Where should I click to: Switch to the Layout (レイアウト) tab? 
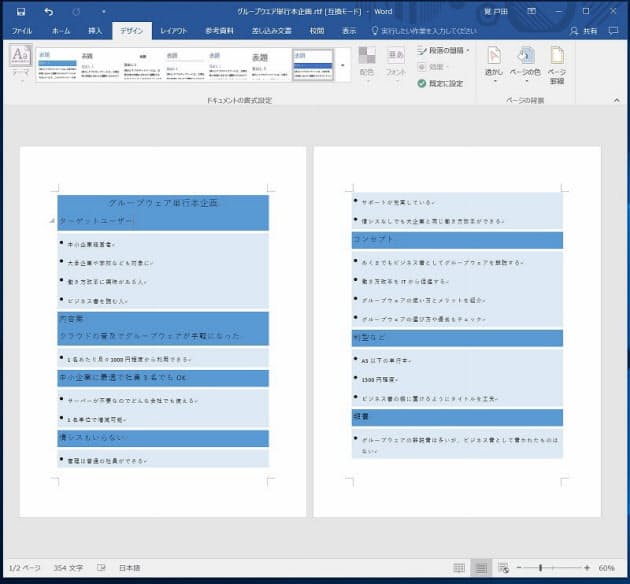(x=175, y=31)
